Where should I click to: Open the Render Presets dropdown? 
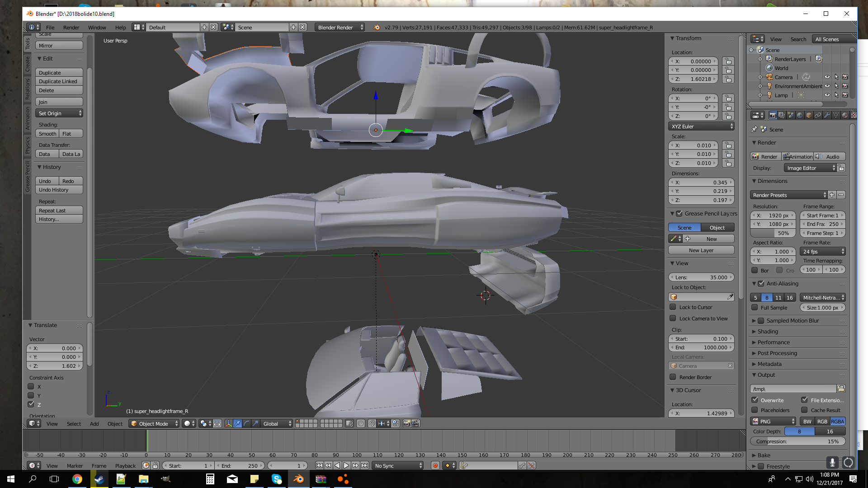[789, 195]
